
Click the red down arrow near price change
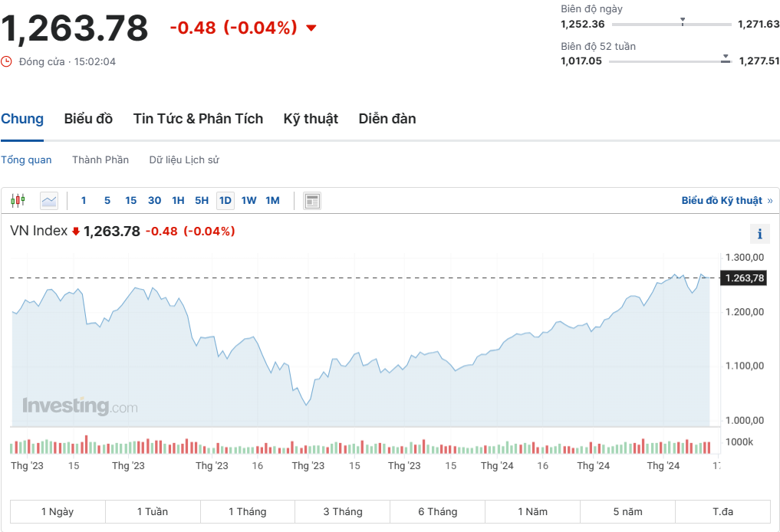(311, 28)
